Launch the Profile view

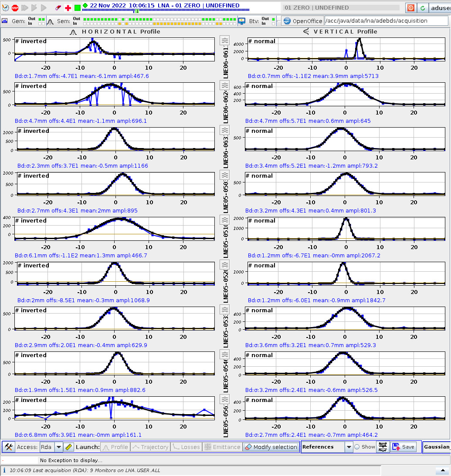click(115, 447)
